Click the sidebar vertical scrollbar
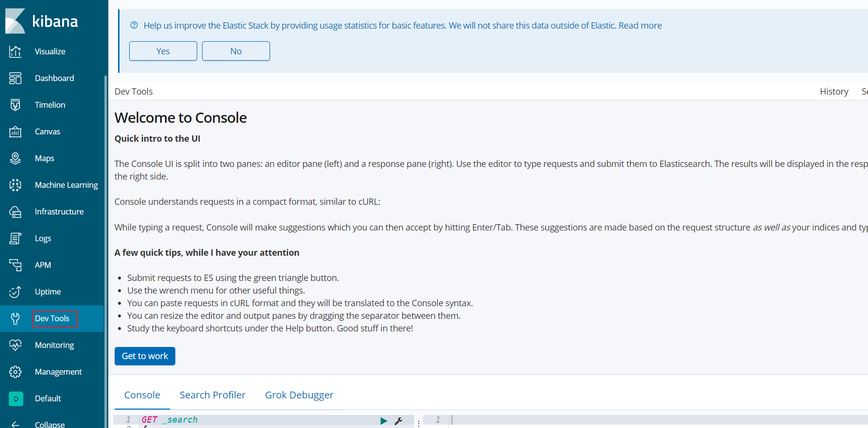This screenshot has width=868, height=428. click(106, 251)
